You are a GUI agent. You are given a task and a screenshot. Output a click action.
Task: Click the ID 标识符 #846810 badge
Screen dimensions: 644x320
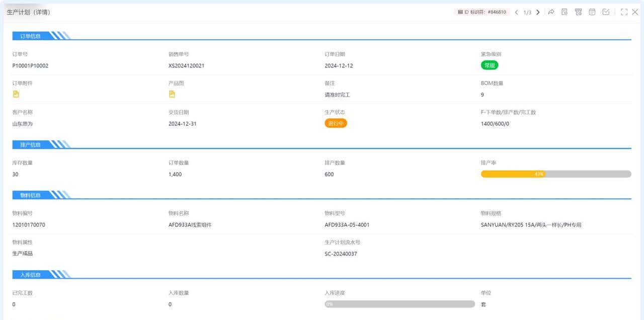click(x=481, y=12)
